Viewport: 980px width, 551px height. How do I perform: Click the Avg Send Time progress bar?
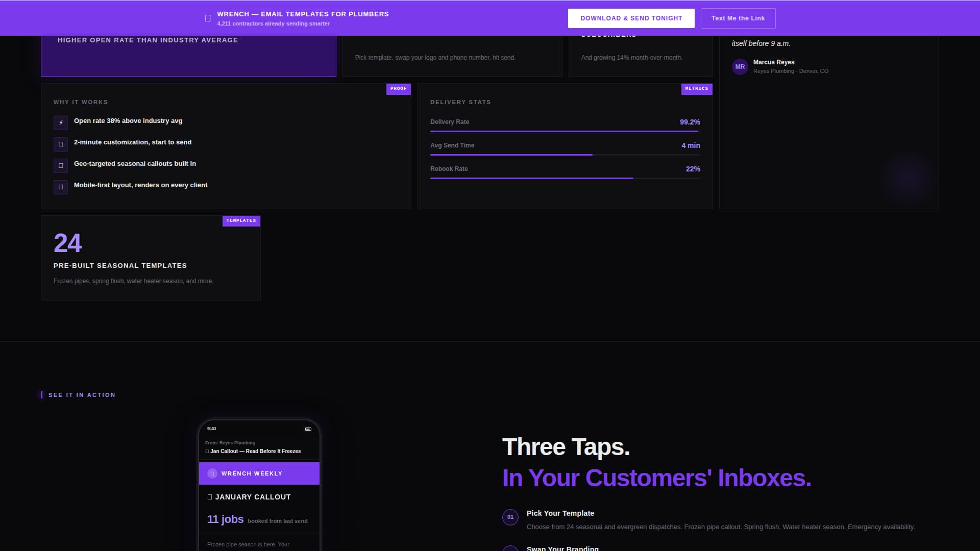click(x=565, y=155)
